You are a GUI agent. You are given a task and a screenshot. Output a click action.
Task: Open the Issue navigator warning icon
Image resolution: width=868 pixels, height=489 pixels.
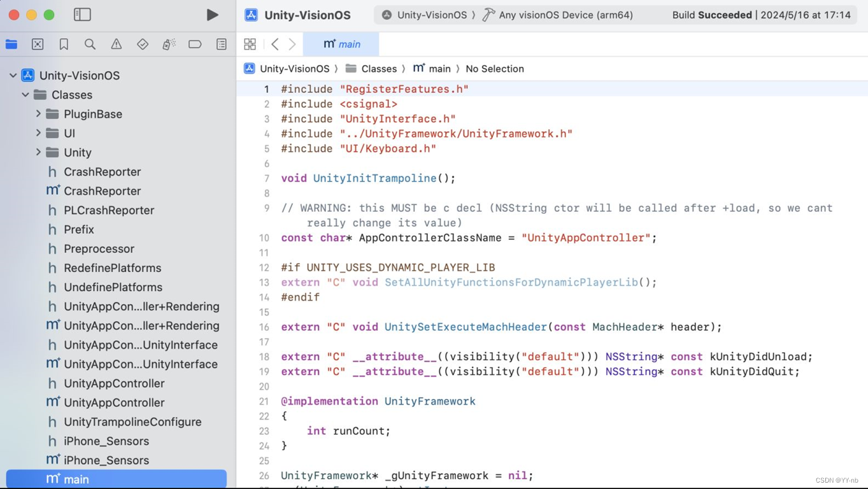[116, 44]
